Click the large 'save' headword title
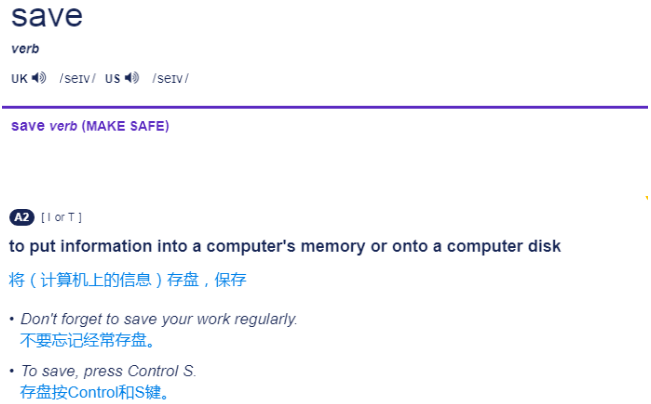 47,17
